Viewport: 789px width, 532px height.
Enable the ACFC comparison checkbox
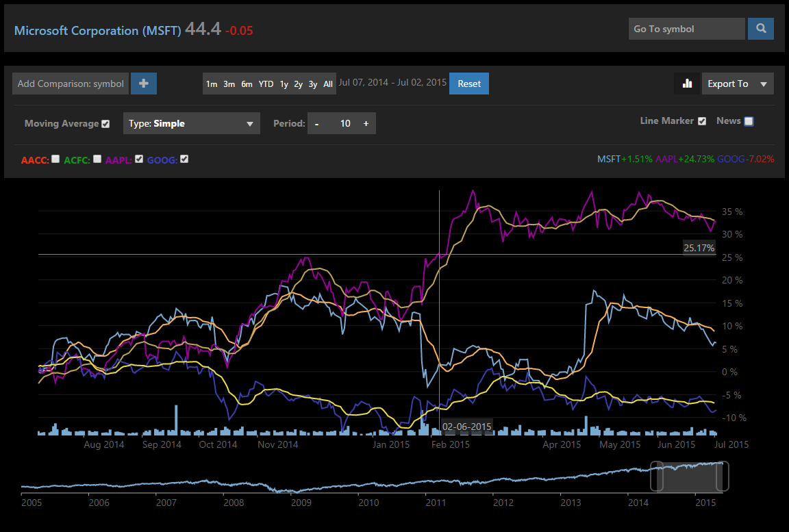(x=97, y=159)
